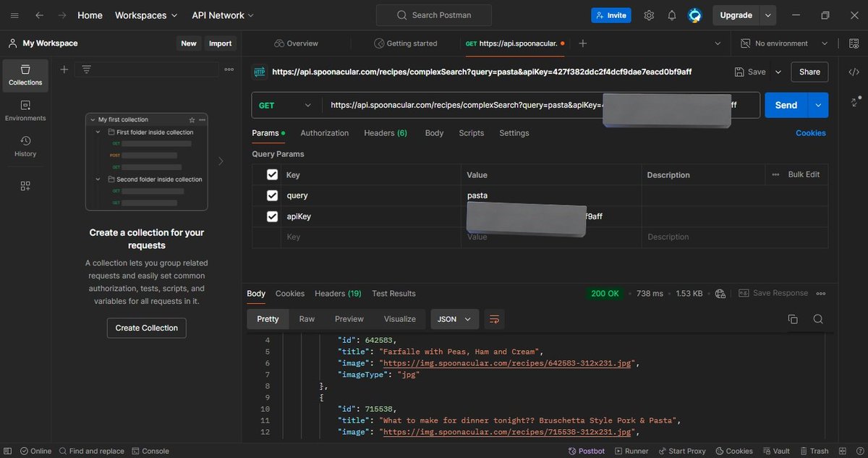Go forward with right arrow
The height and width of the screenshot is (458, 868).
[x=62, y=15]
